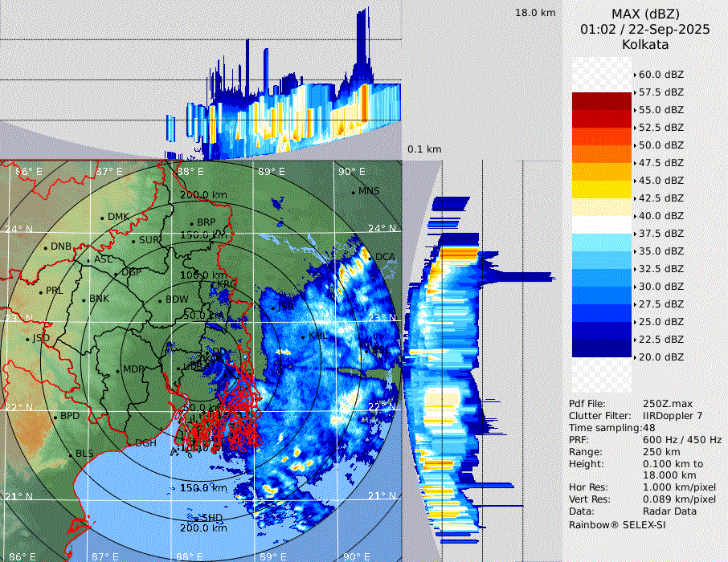The height and width of the screenshot is (562, 728).
Task: Click the BLS station point
Action: (70, 454)
